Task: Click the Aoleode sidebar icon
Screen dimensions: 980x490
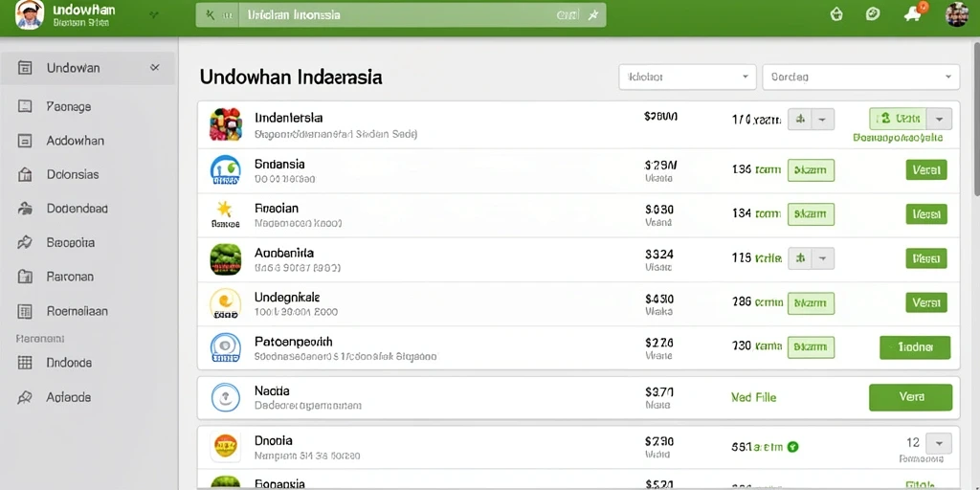Action: (25, 397)
